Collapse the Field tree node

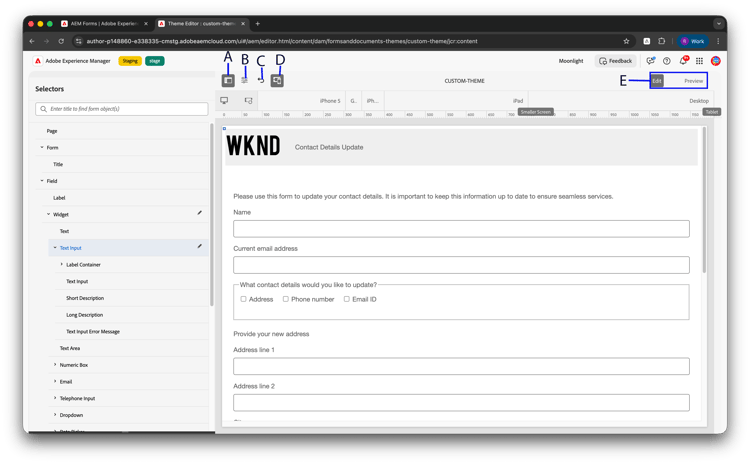(42, 181)
